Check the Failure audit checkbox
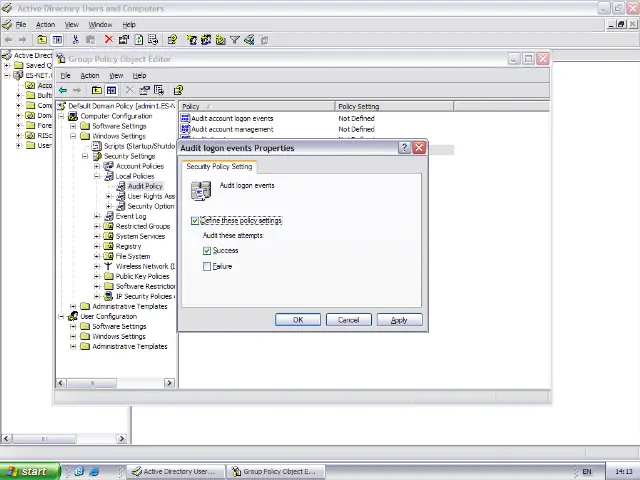 207,267
